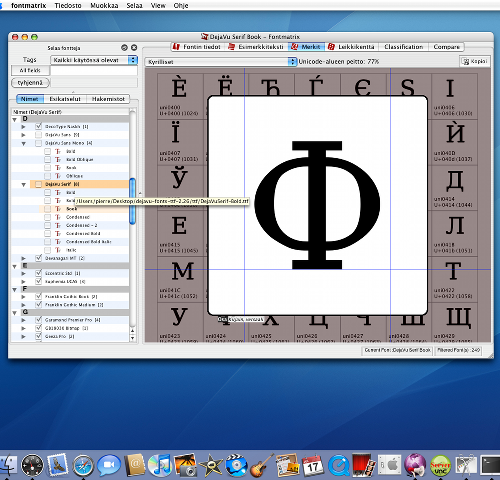Open the Kyrilliset Unicode range dropdown
The width and height of the screenshot is (500, 480).
pyautogui.click(x=221, y=62)
